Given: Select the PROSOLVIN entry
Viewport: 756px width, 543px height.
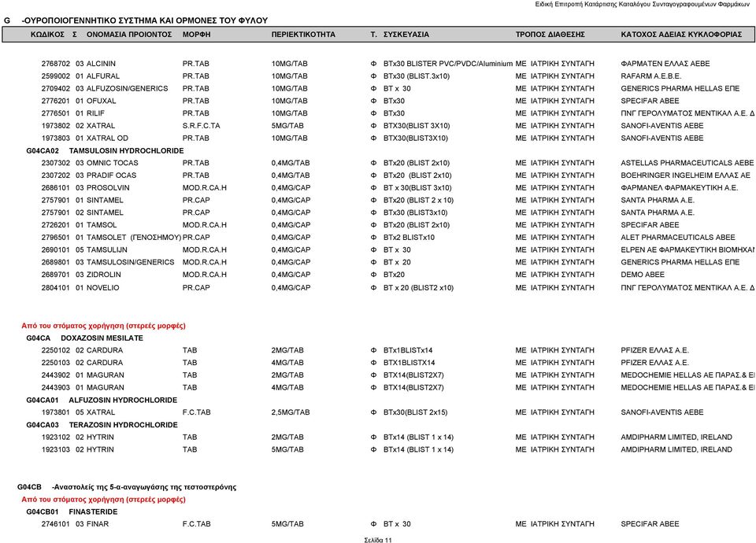Looking at the screenshot, I should coord(108,188).
